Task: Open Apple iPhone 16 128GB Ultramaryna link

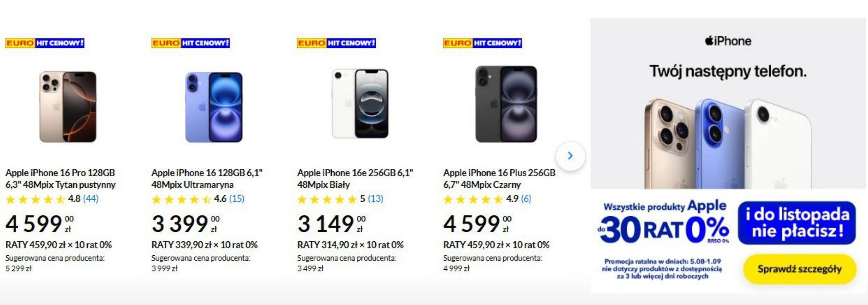Action: [x=207, y=178]
